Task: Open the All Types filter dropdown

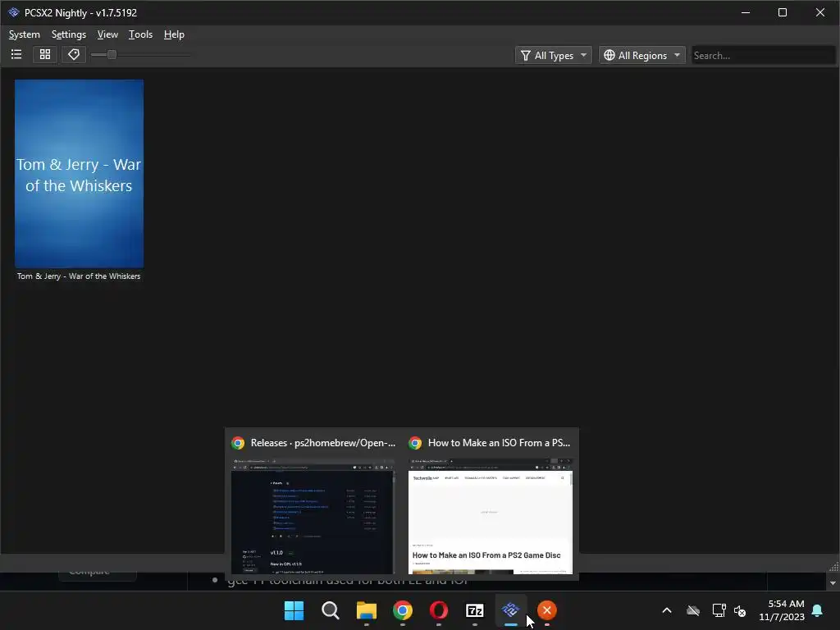Action: [x=554, y=55]
